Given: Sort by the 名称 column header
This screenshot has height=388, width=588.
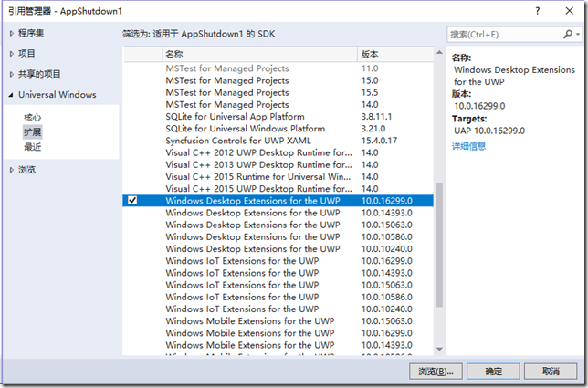Looking at the screenshot, I should coord(260,55).
